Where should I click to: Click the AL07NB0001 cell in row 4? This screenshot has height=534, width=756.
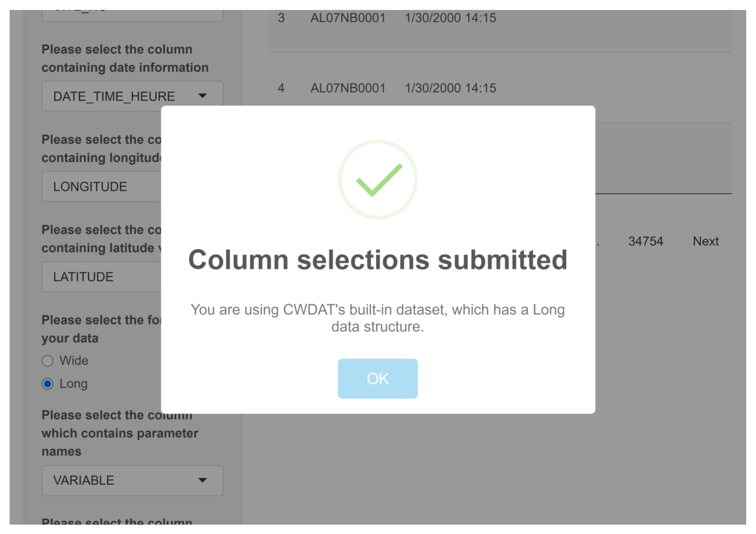click(348, 88)
